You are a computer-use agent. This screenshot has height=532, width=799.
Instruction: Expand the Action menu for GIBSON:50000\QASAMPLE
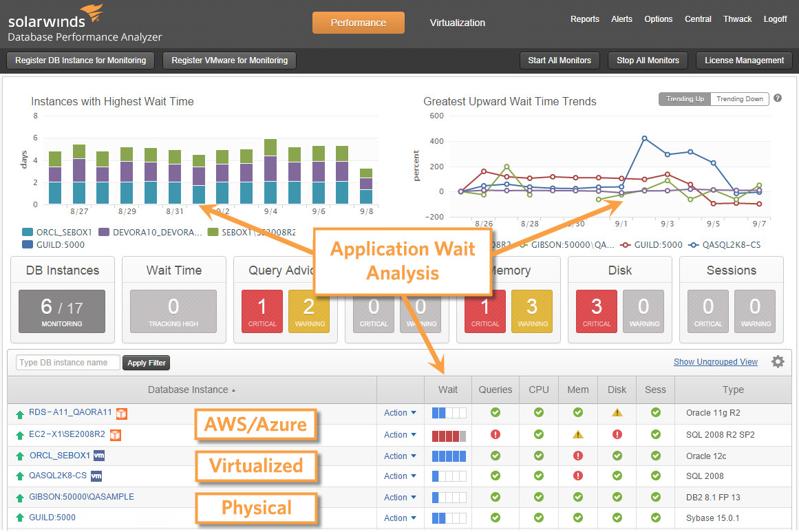[400, 497]
